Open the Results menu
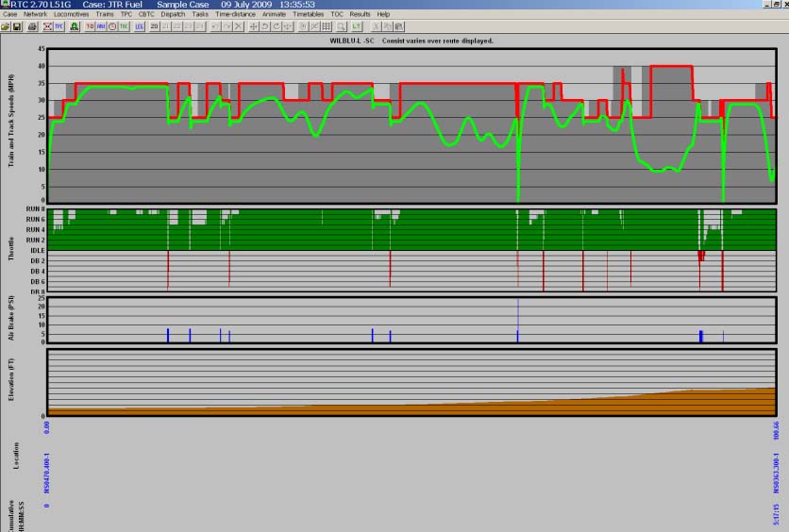Viewport: 789px width, 532px height. [360, 14]
